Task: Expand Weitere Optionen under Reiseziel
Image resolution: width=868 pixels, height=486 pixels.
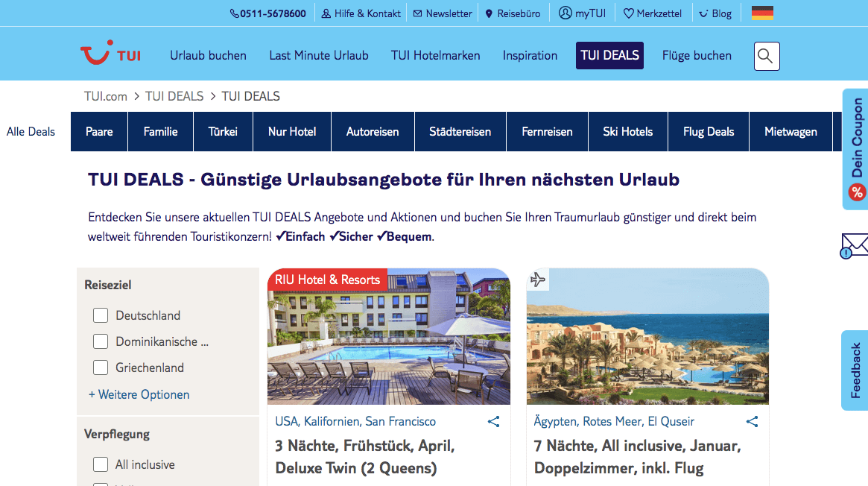Action: [x=139, y=394]
